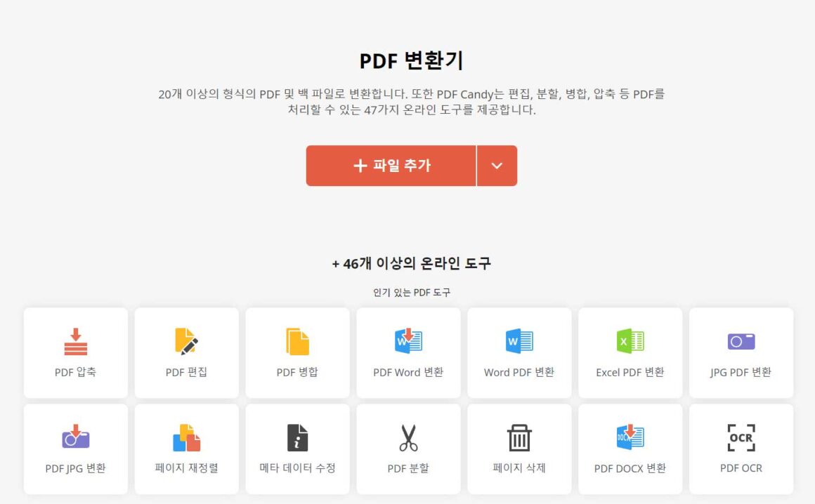Choose the PDF Word 변환 icon
815x504 pixels.
click(x=408, y=341)
